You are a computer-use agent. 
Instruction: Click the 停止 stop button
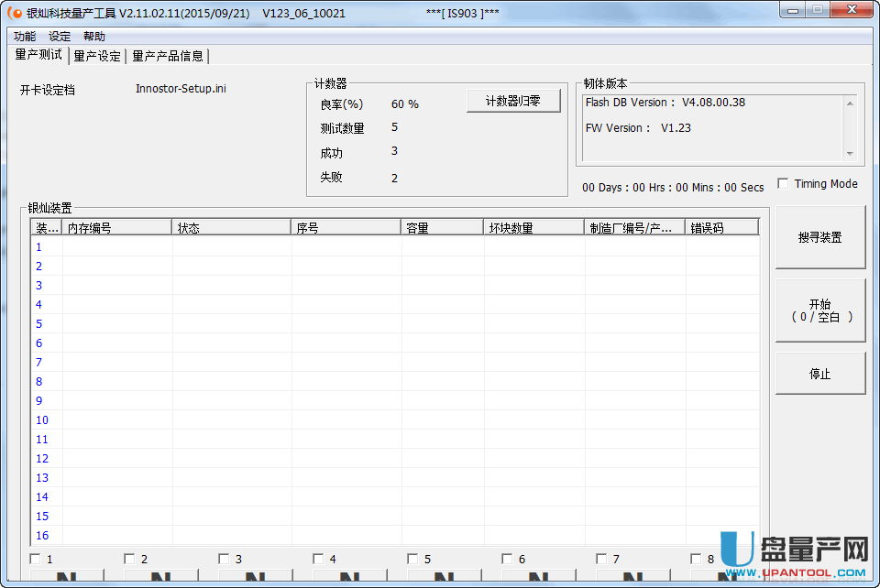coord(819,374)
